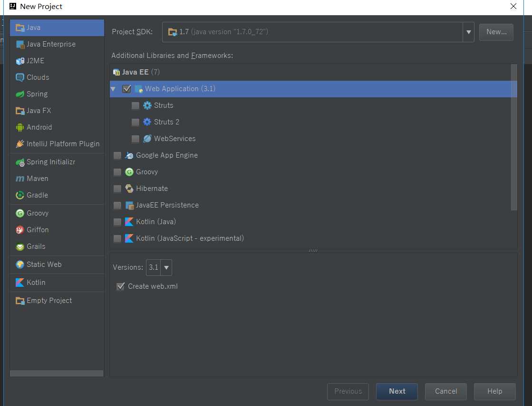Click the Clouds speech bubble icon
Image resolution: width=532 pixels, height=406 pixels.
coord(20,77)
